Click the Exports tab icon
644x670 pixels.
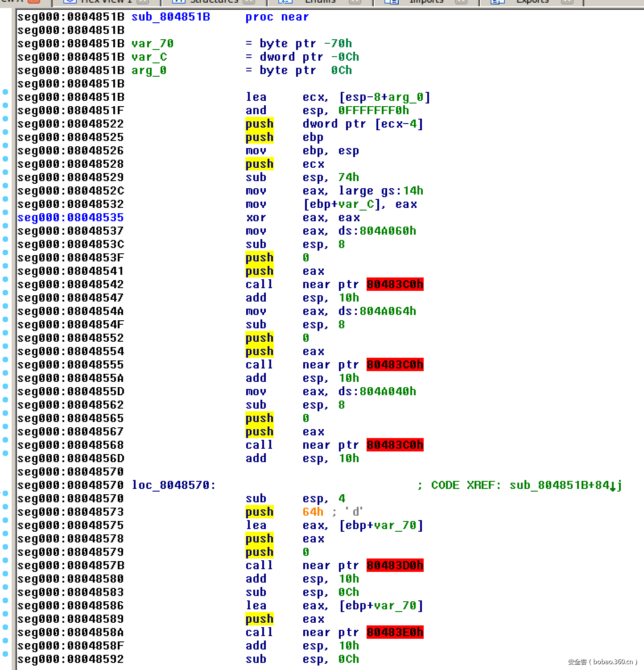498,2
